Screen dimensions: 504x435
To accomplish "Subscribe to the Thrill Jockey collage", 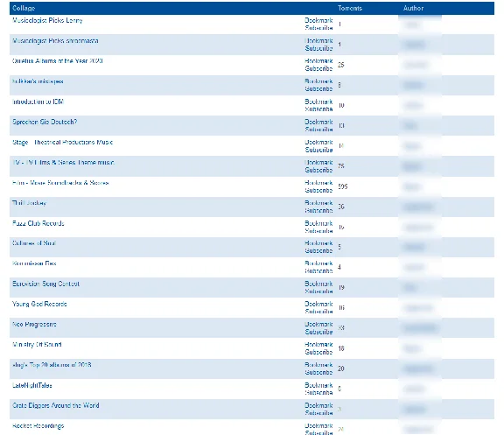I will tap(318, 210).
